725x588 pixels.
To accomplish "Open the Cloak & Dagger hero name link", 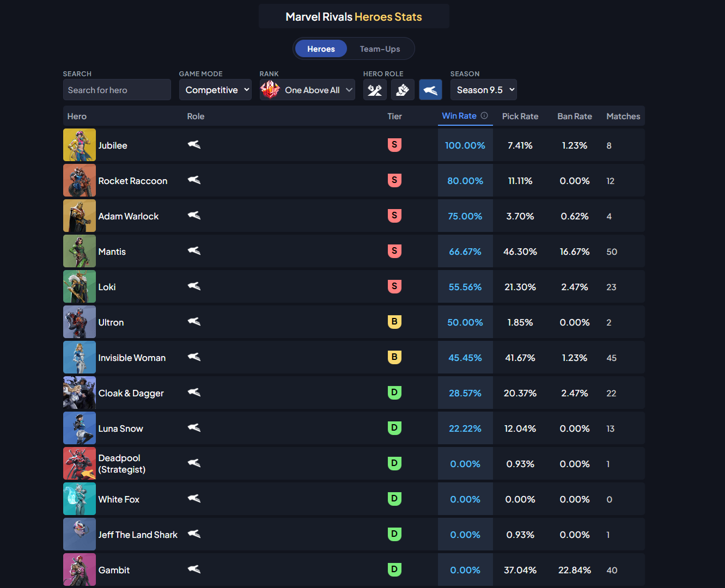I will click(131, 393).
